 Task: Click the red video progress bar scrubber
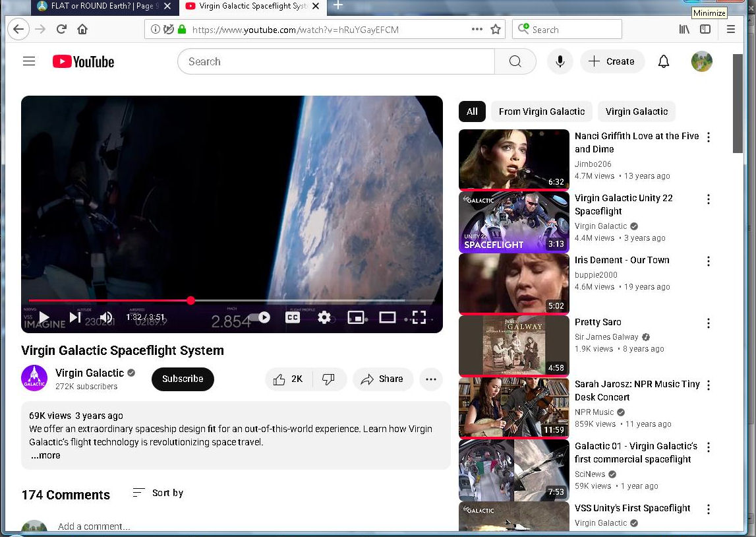(x=190, y=300)
